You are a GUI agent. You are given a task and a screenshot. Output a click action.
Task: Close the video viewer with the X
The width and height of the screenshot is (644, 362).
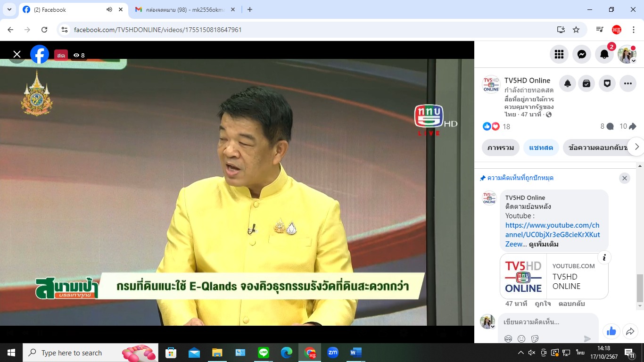click(17, 55)
